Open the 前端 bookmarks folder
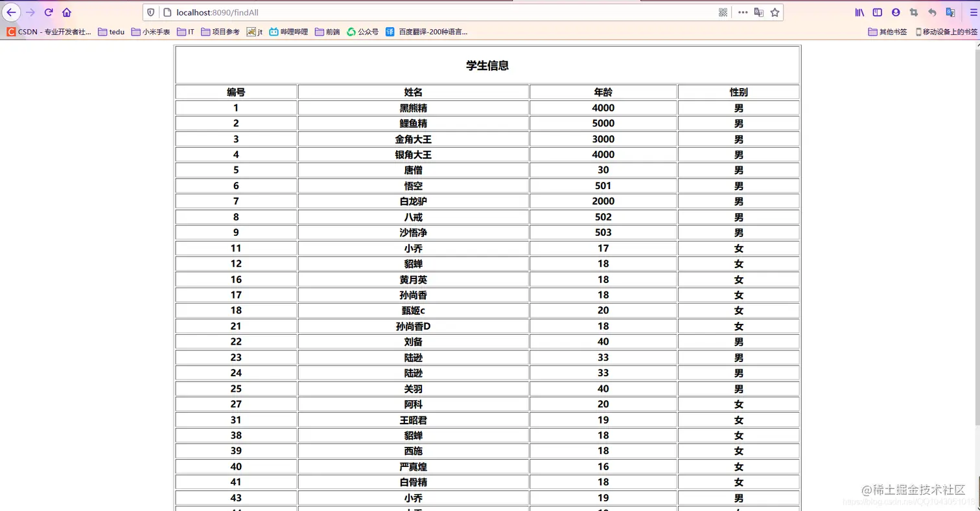Image resolution: width=980 pixels, height=511 pixels. point(327,32)
